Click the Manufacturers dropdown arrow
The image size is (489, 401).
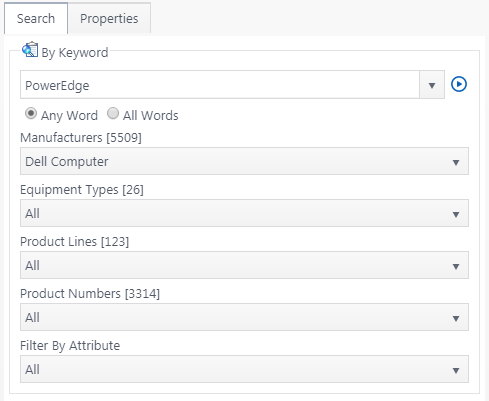point(456,162)
